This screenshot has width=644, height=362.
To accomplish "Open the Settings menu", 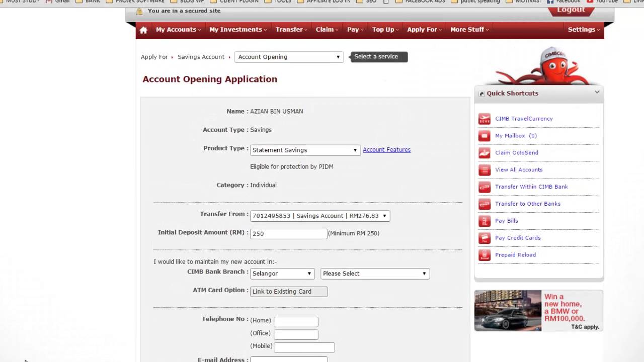I will point(584,30).
